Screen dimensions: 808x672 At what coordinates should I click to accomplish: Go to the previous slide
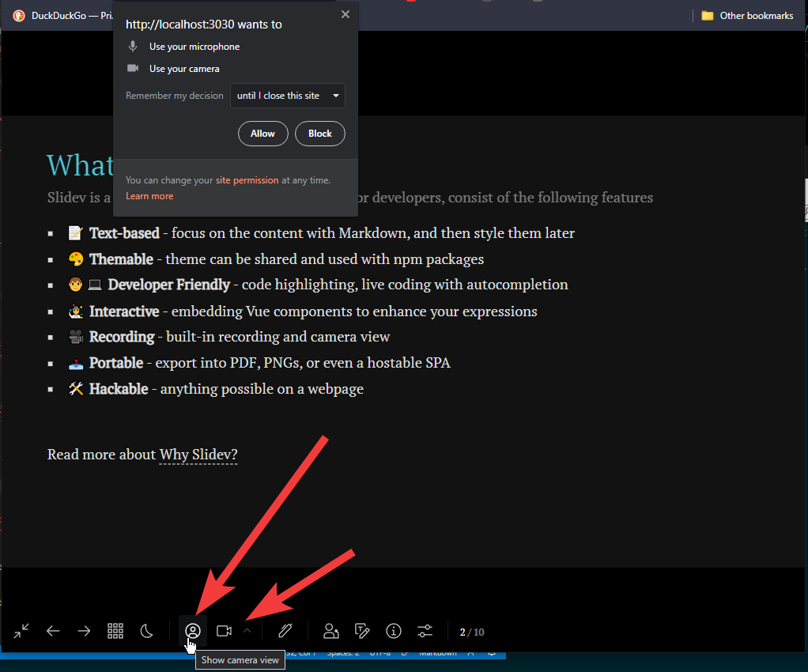click(53, 631)
